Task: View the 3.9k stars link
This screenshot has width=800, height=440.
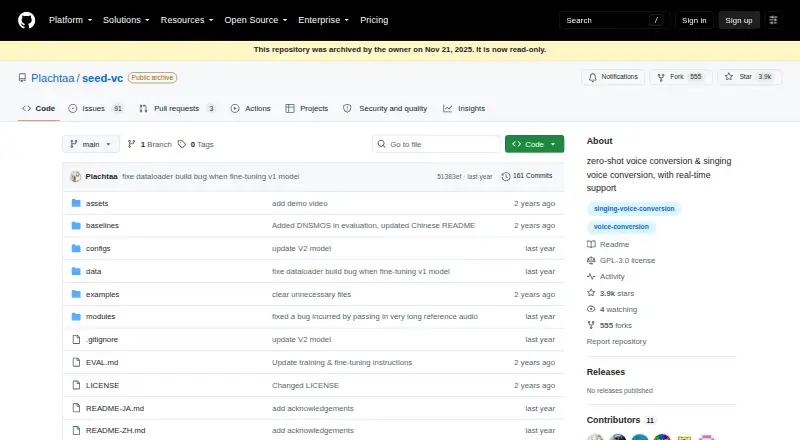Action: coord(610,294)
